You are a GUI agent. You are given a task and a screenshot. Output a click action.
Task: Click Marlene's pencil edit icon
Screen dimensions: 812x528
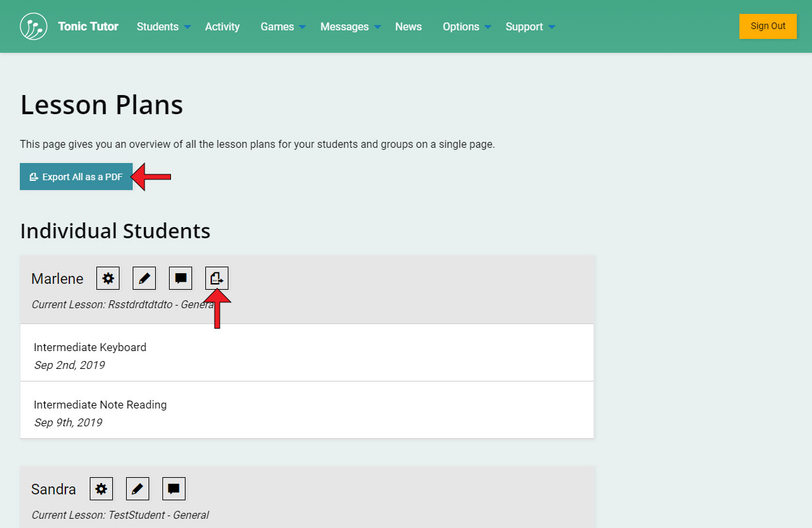[145, 279]
